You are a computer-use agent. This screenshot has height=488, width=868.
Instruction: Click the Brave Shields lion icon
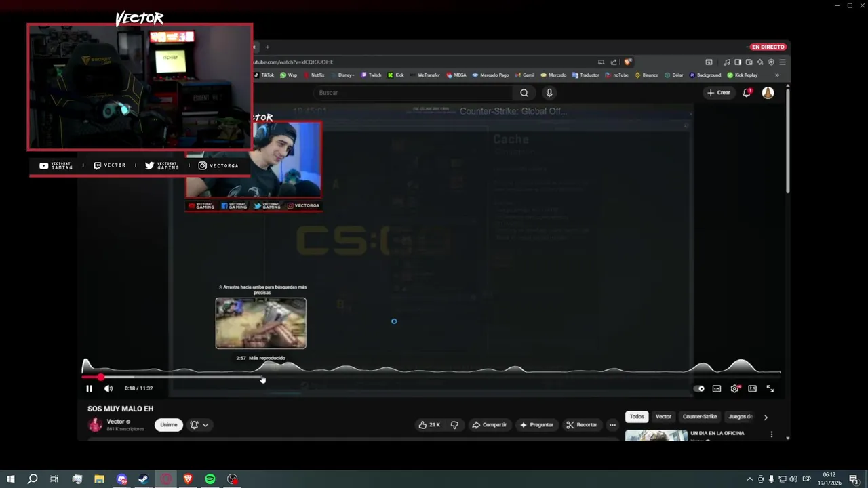tap(628, 62)
